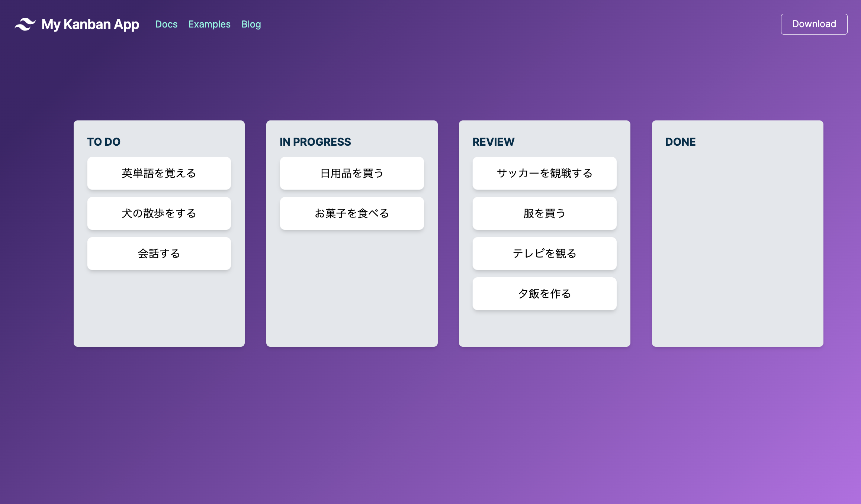Choose the サッカーを観戦する card
Image resolution: width=861 pixels, height=504 pixels.
(544, 173)
